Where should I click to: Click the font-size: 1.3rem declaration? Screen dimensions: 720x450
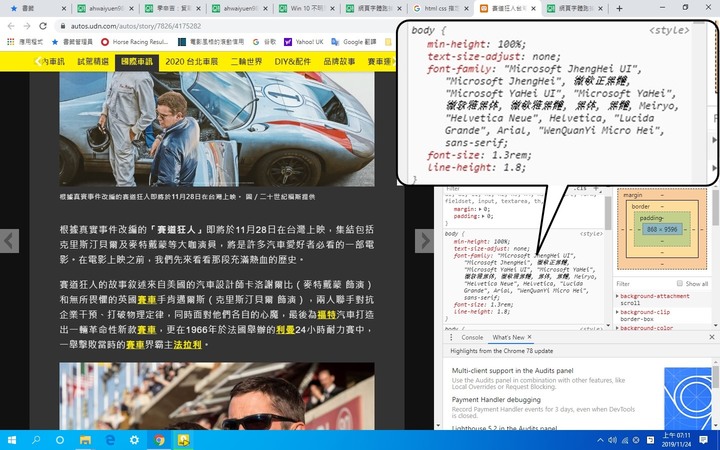484,305
